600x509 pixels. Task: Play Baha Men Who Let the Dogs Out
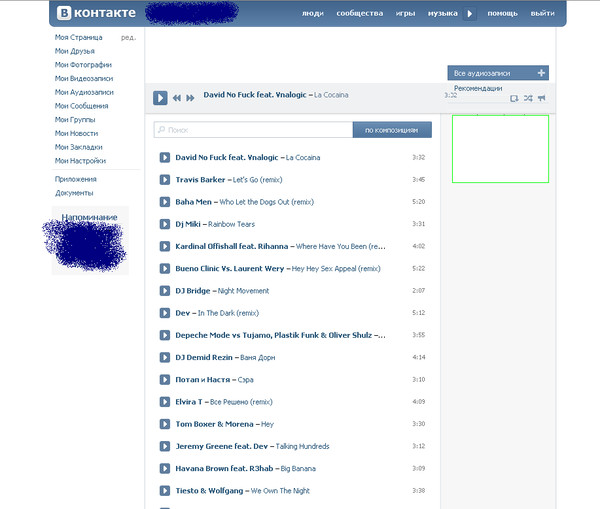(165, 202)
